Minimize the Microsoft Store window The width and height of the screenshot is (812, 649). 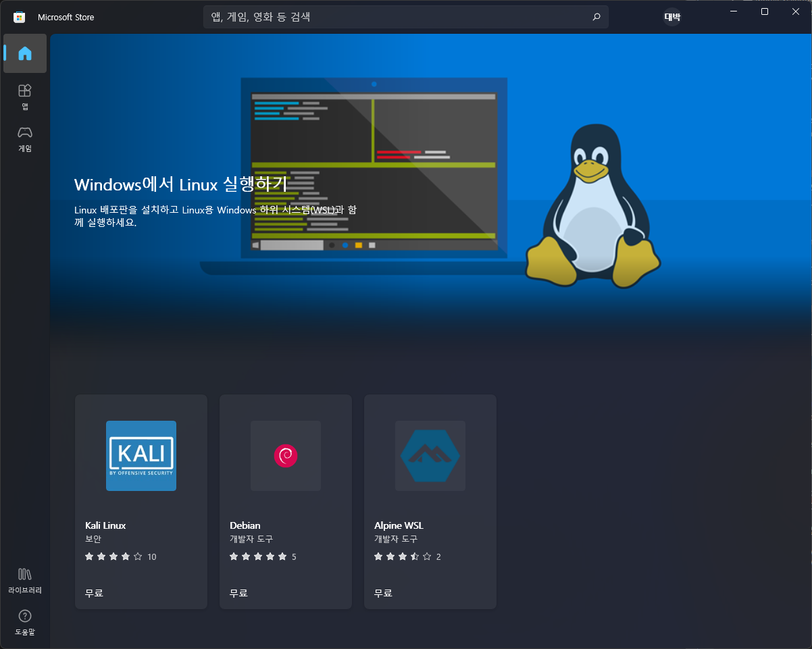point(733,11)
